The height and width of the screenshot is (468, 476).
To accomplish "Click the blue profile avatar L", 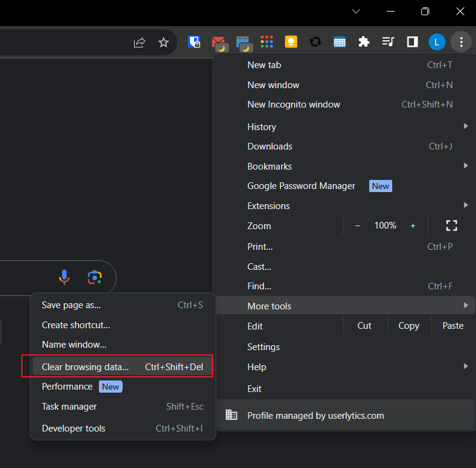I will pos(437,42).
